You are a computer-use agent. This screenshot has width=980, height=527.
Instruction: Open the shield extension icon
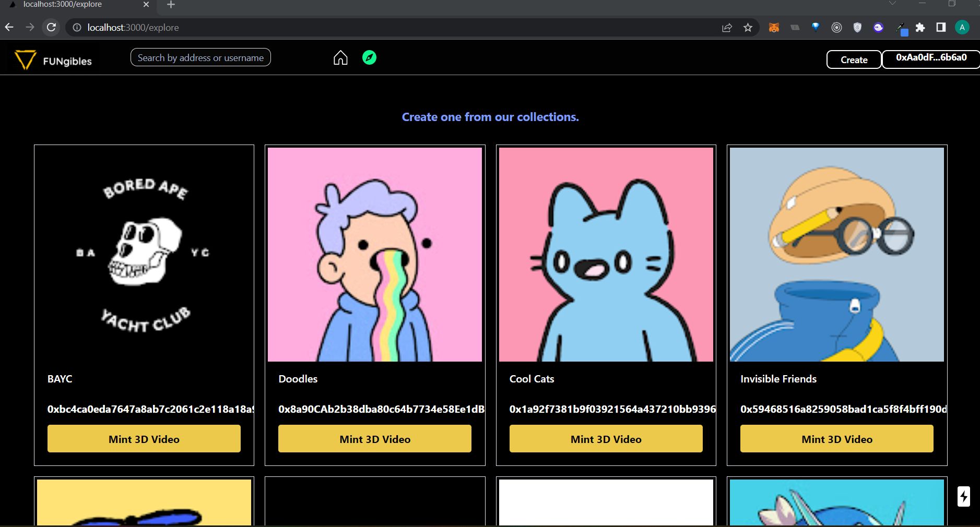coord(857,28)
